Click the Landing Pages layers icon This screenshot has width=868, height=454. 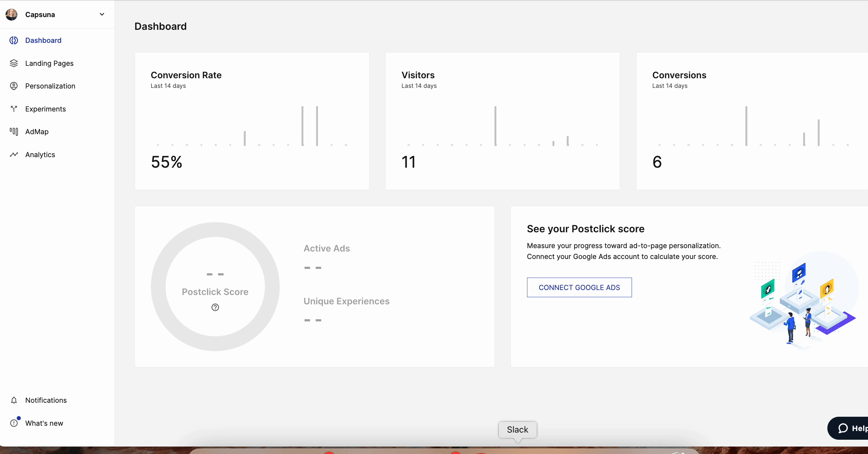[x=13, y=63]
